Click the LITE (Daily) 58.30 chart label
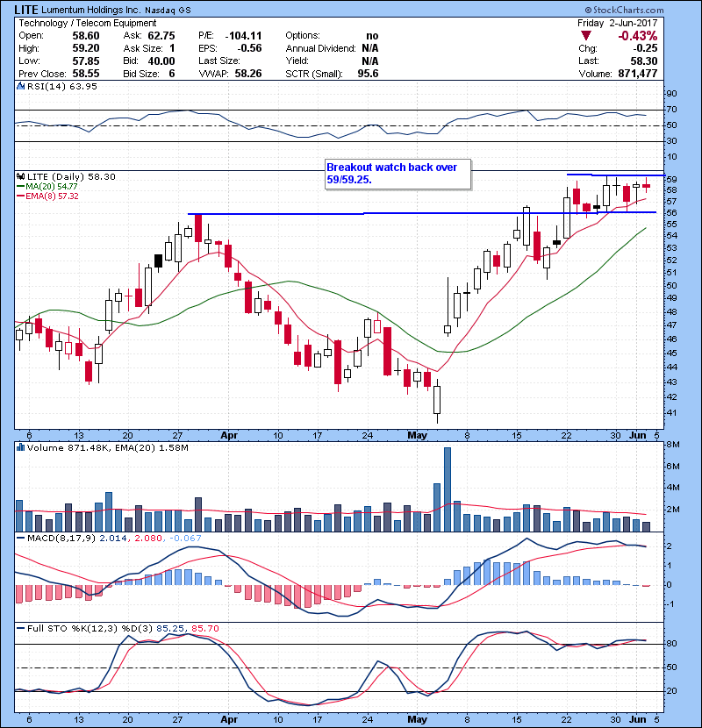702x728 pixels. [71, 176]
